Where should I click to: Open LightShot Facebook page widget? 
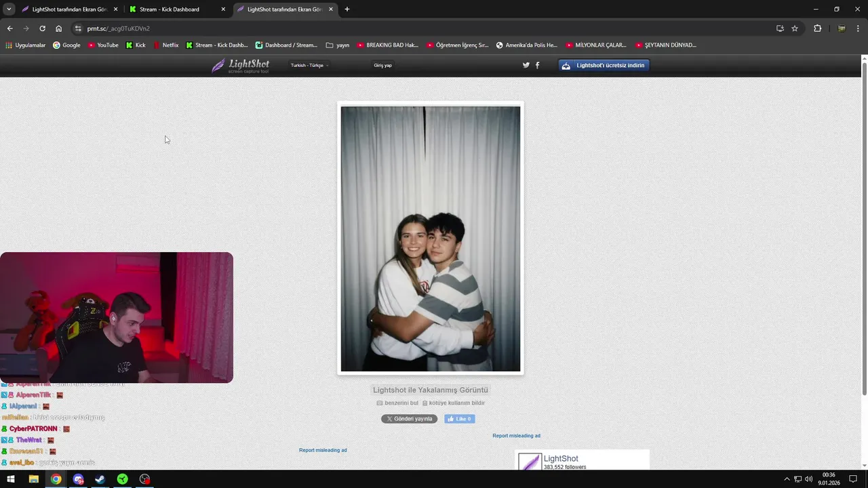(x=582, y=460)
